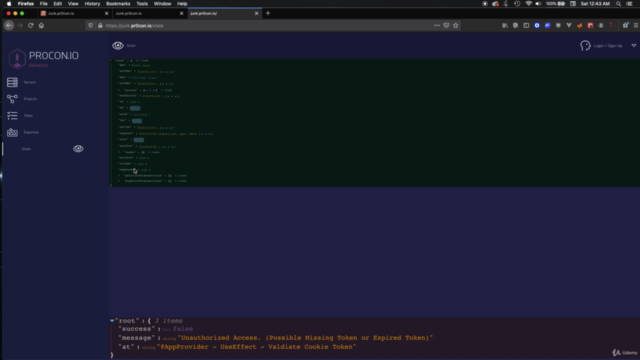Open the Firefox hamburger menu

pos(636,25)
